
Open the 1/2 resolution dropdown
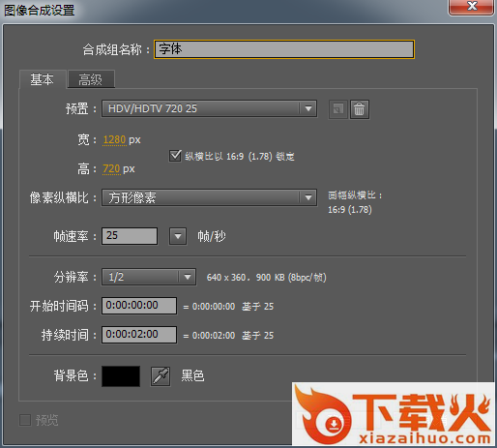coord(149,277)
